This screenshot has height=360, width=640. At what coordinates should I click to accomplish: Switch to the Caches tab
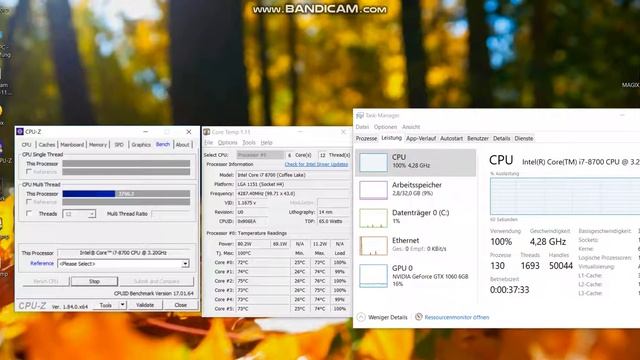click(x=47, y=144)
